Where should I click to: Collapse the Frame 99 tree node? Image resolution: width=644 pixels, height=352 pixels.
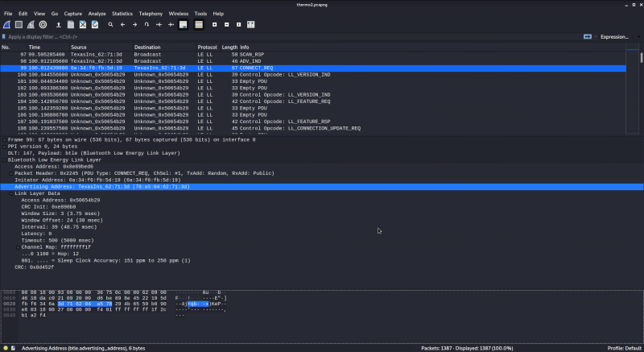(4, 140)
